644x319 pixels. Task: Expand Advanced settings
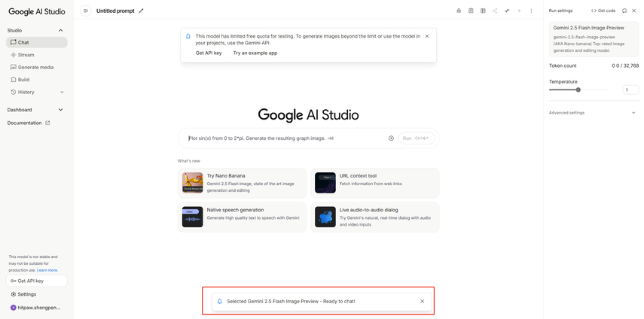[x=594, y=113]
